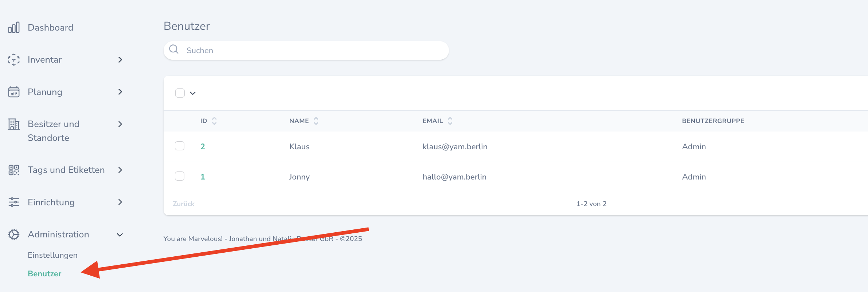Toggle the select-all users checkbox
868x292 pixels.
180,93
